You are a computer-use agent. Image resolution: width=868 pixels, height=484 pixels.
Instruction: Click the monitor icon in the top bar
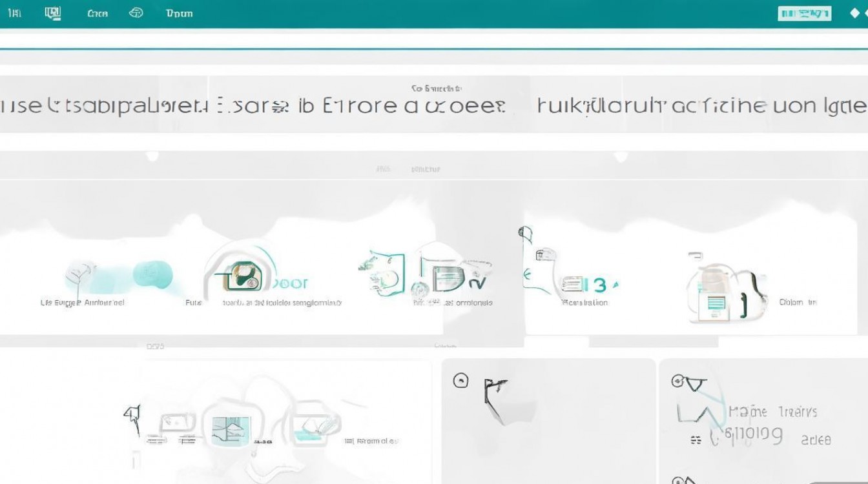(x=54, y=13)
